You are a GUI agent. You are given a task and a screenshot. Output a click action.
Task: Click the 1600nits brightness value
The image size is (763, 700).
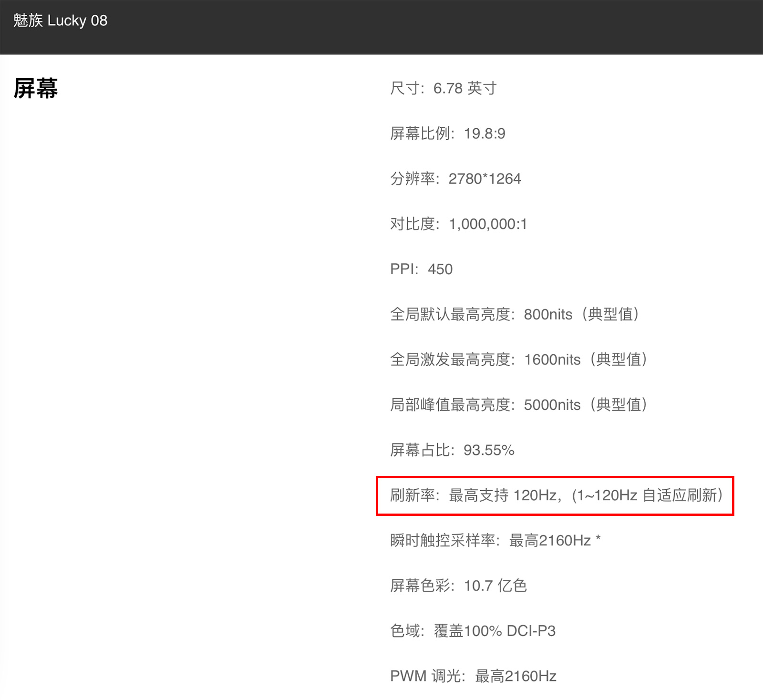click(x=552, y=360)
